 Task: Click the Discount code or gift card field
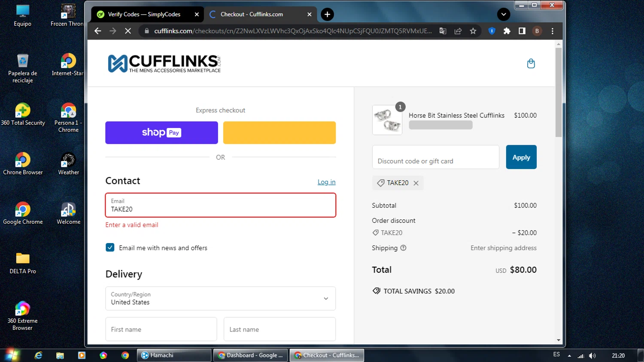[x=435, y=157]
